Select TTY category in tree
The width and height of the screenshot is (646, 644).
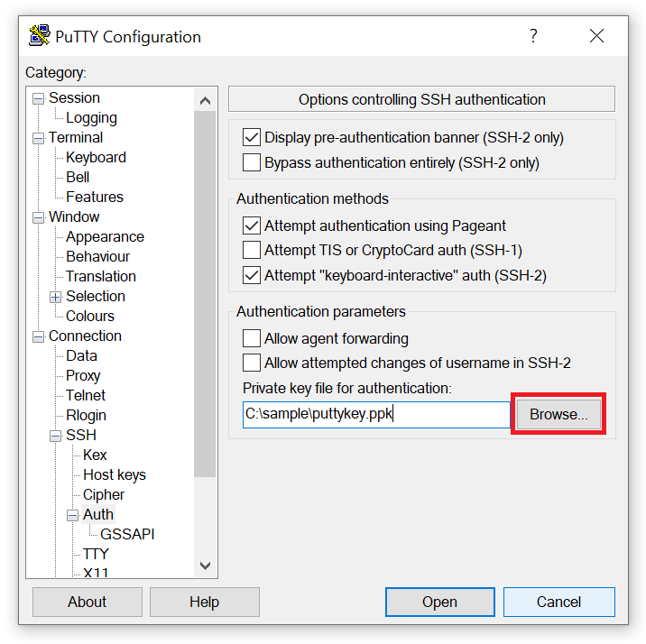tap(96, 554)
